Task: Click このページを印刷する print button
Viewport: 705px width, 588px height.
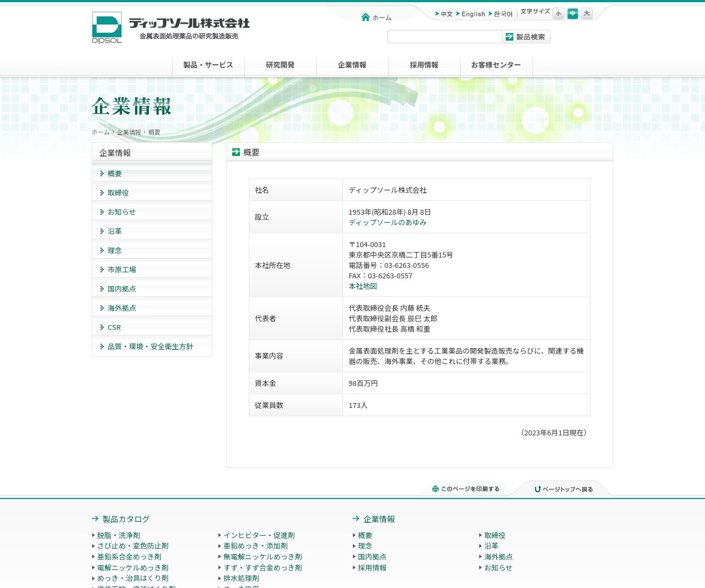Action: pos(466,489)
